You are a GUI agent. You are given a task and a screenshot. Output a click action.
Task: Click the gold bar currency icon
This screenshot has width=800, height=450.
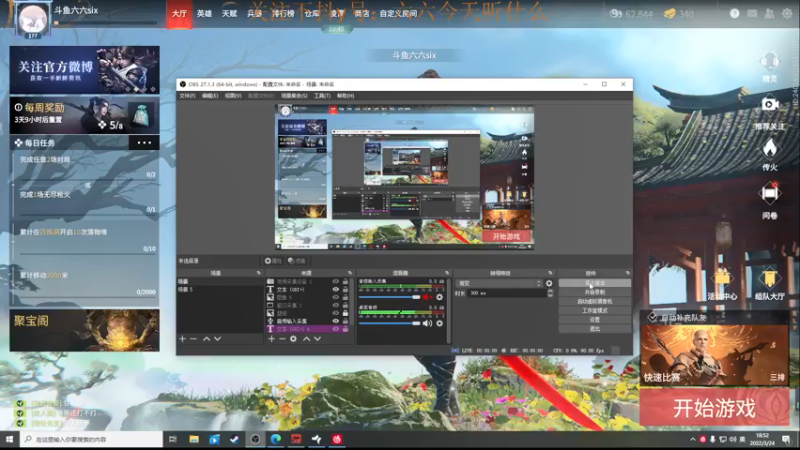(669, 14)
